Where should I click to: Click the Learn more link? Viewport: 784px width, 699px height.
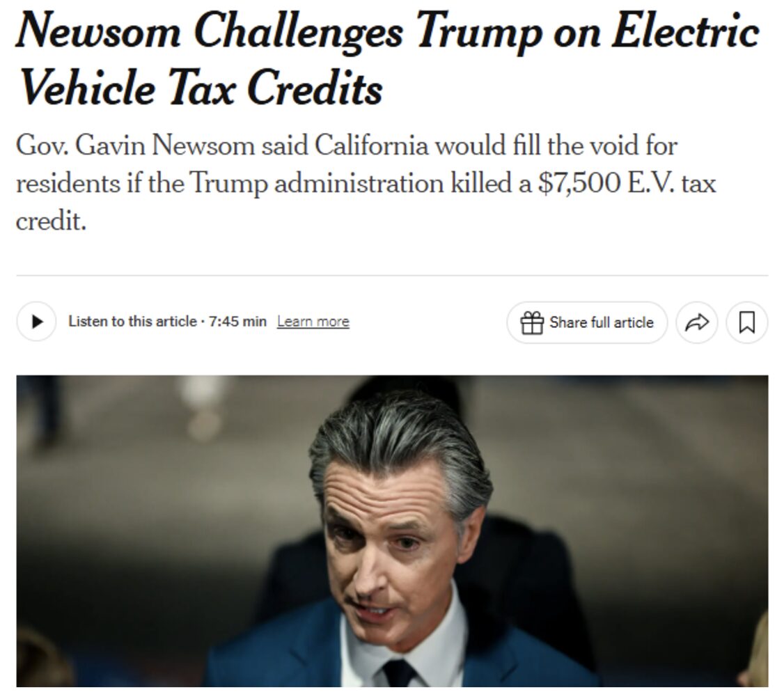pos(313,322)
